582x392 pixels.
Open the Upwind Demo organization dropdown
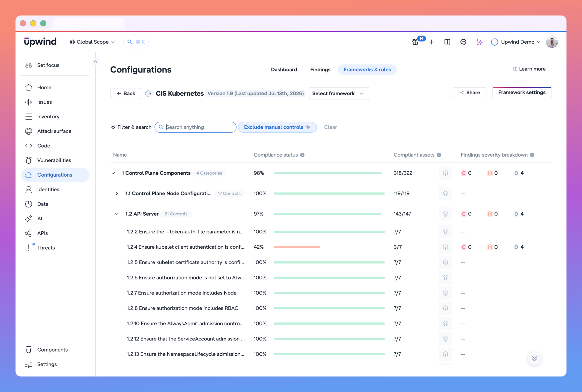click(516, 42)
